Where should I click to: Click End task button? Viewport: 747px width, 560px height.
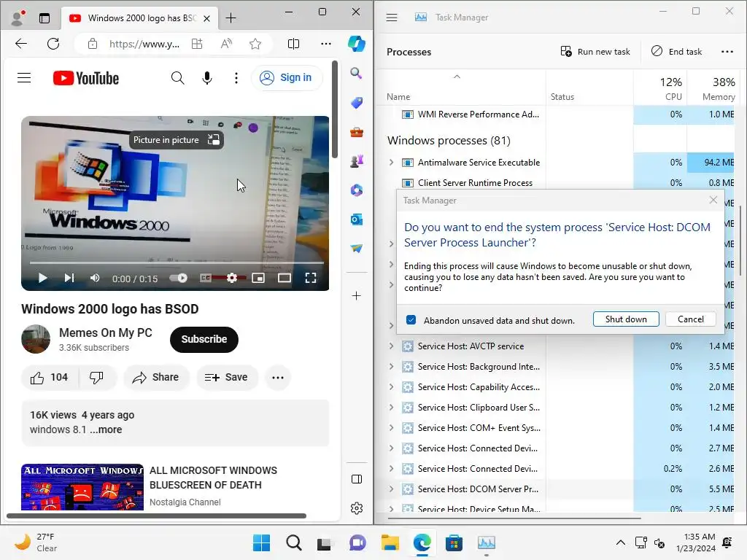[x=676, y=52]
